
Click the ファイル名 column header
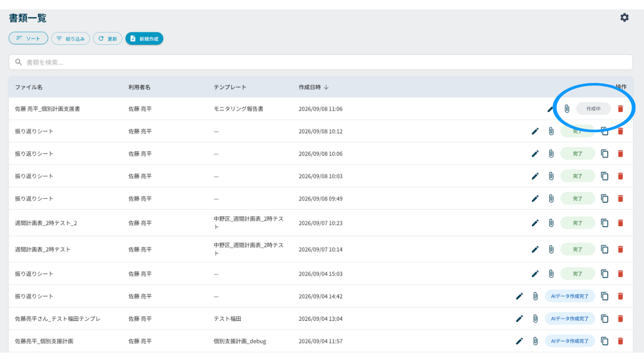coord(29,87)
